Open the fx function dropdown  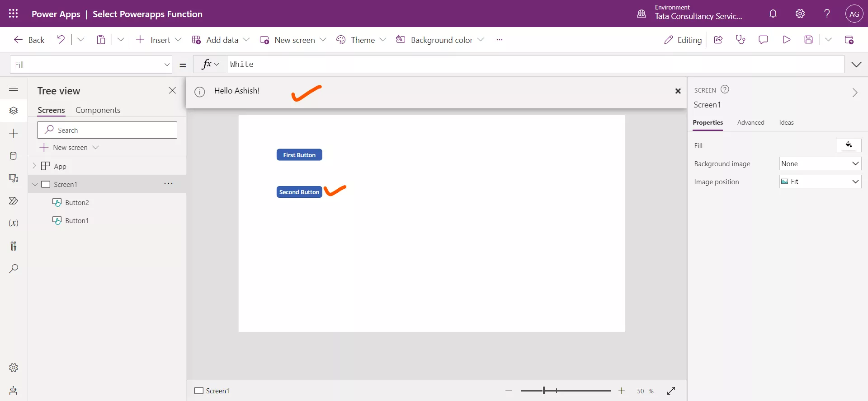(x=210, y=64)
